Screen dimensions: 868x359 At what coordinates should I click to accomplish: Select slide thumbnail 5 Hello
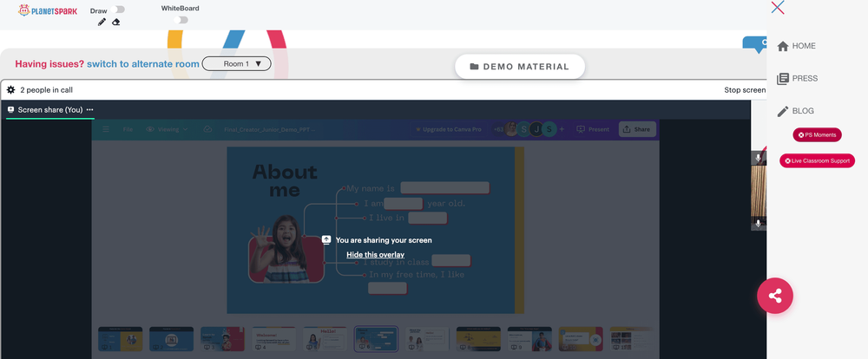(325, 339)
